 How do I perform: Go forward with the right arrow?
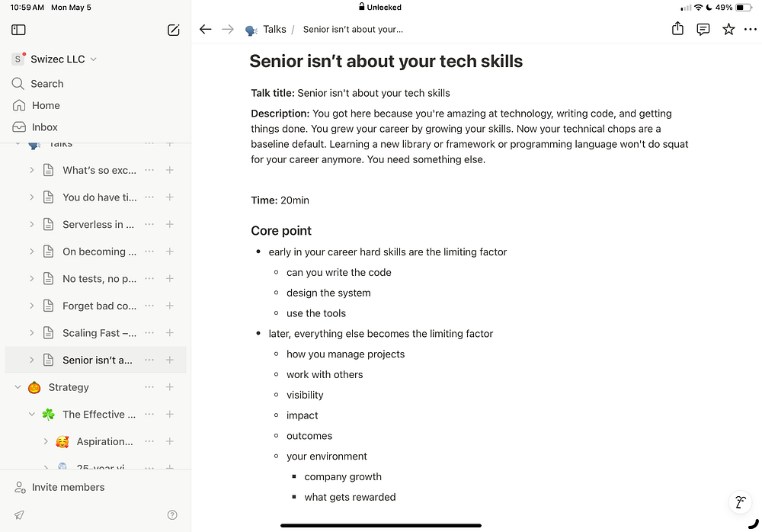pos(227,29)
